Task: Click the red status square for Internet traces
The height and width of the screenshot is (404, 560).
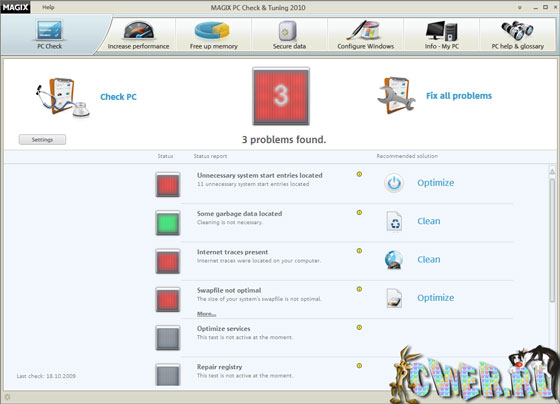Action: point(168,261)
